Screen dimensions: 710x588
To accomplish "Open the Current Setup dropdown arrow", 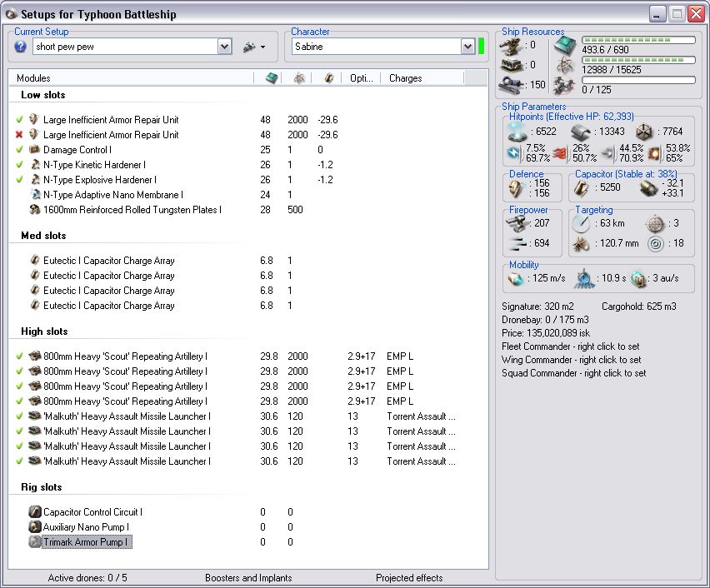I will point(224,46).
